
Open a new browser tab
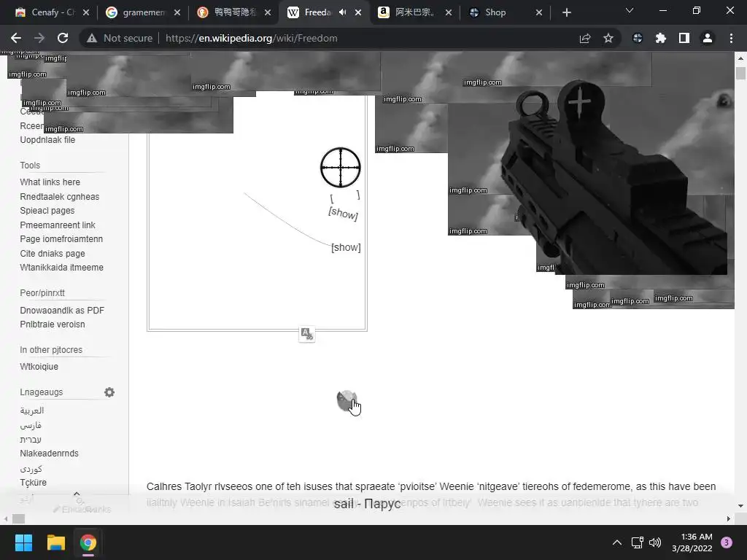[x=566, y=12]
